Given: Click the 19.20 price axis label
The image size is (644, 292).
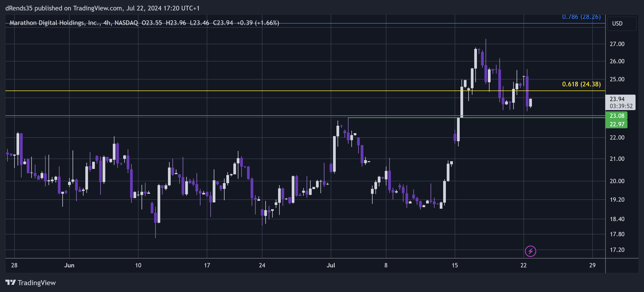Looking at the screenshot, I should click(617, 200).
